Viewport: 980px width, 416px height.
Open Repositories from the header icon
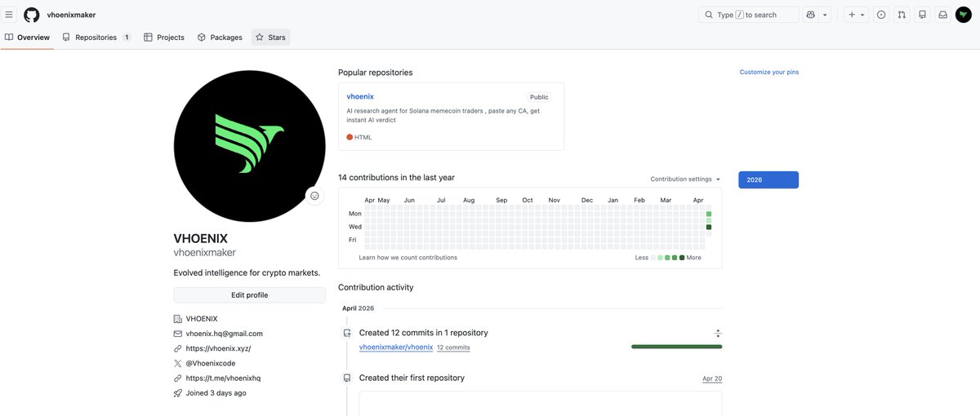pos(922,15)
